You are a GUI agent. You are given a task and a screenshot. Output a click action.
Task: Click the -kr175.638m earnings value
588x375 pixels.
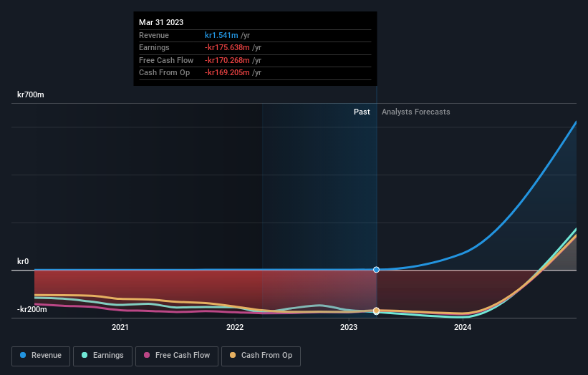tap(227, 47)
